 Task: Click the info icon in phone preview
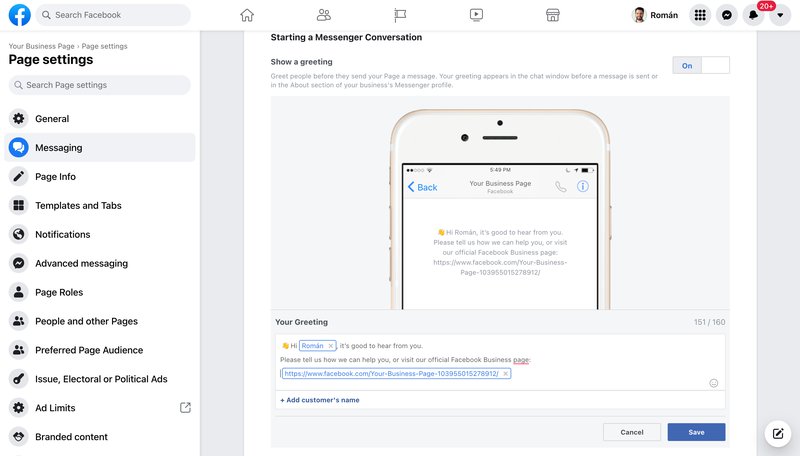(583, 186)
